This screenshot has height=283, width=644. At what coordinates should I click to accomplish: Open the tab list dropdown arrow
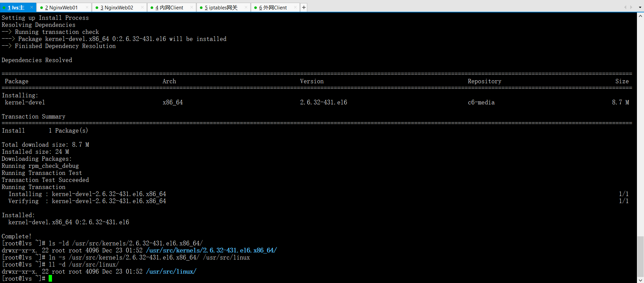coord(640,7)
